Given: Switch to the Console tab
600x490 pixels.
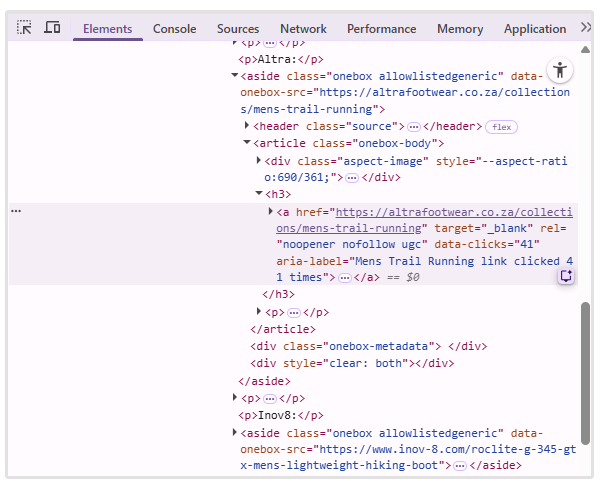Looking at the screenshot, I should pos(174,29).
